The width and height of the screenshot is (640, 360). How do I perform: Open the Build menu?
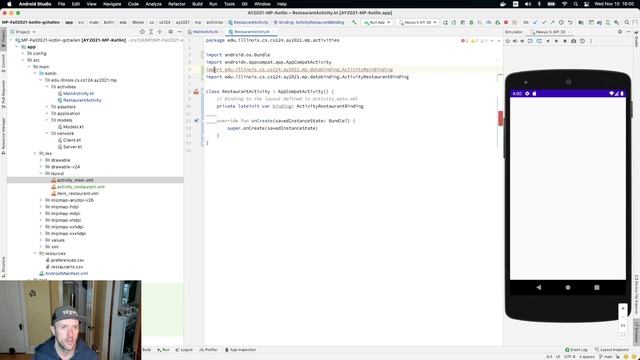(x=197, y=4)
